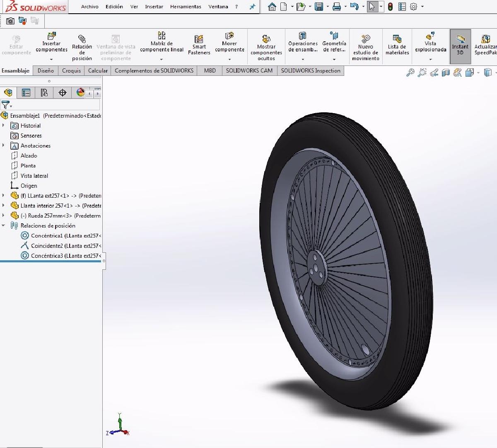This screenshot has width=497, height=448.
Task: Open the Options gear dropdown arrow
Action: point(422,7)
